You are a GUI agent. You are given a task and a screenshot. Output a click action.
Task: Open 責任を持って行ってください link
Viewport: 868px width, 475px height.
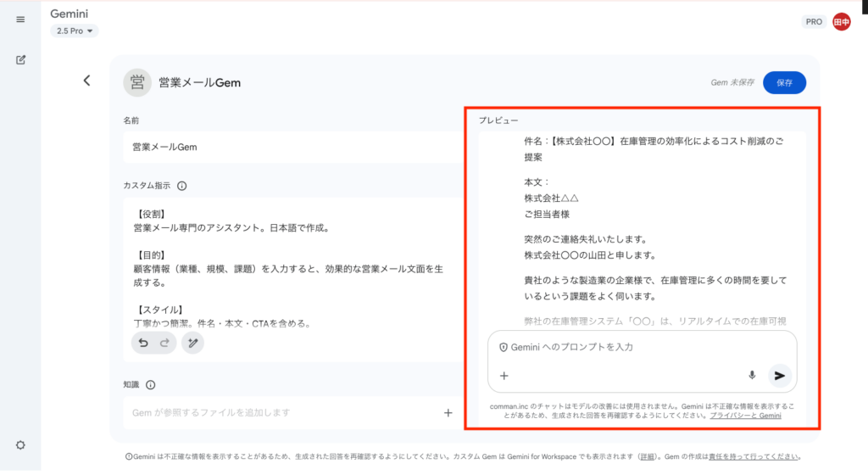click(754, 456)
